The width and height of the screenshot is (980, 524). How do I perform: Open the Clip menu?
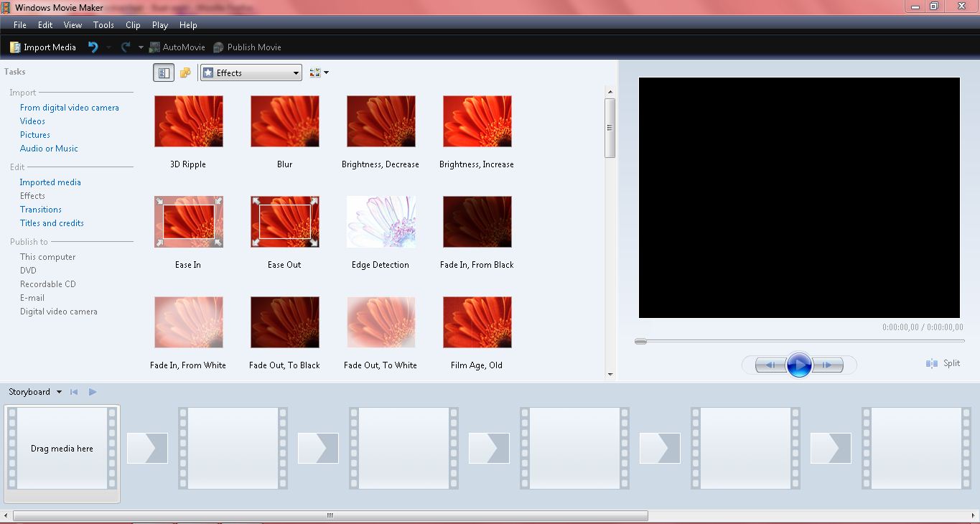[x=133, y=24]
